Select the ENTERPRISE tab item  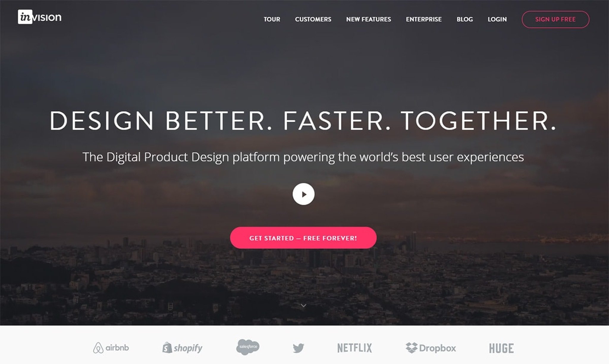(x=424, y=19)
